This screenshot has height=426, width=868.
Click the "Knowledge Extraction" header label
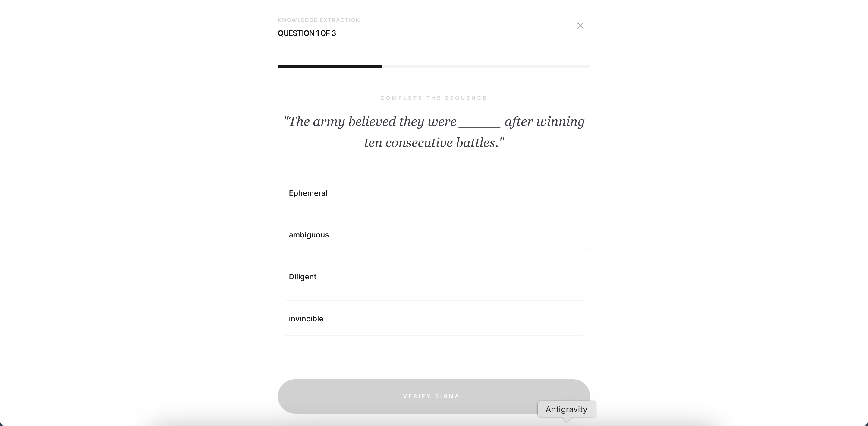[x=319, y=20]
